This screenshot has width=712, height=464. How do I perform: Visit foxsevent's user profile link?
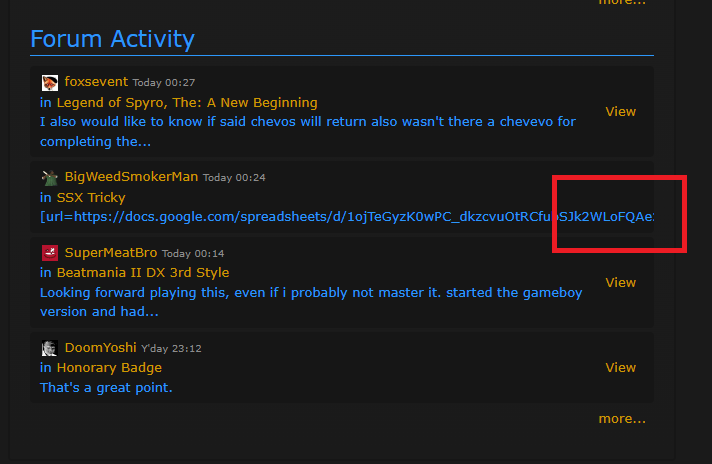(96, 82)
